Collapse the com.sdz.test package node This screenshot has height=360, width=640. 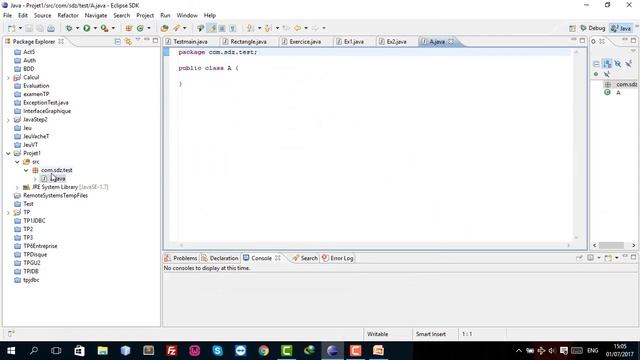click(x=26, y=170)
